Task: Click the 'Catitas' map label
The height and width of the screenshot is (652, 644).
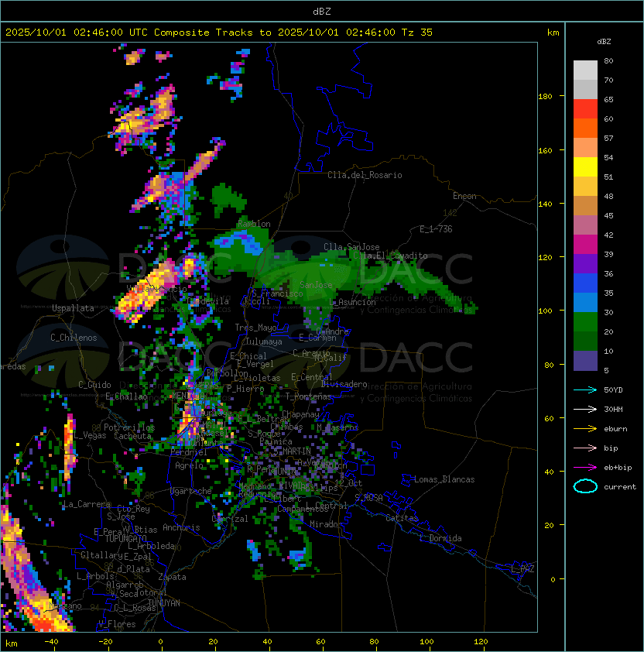Action: 402,518
